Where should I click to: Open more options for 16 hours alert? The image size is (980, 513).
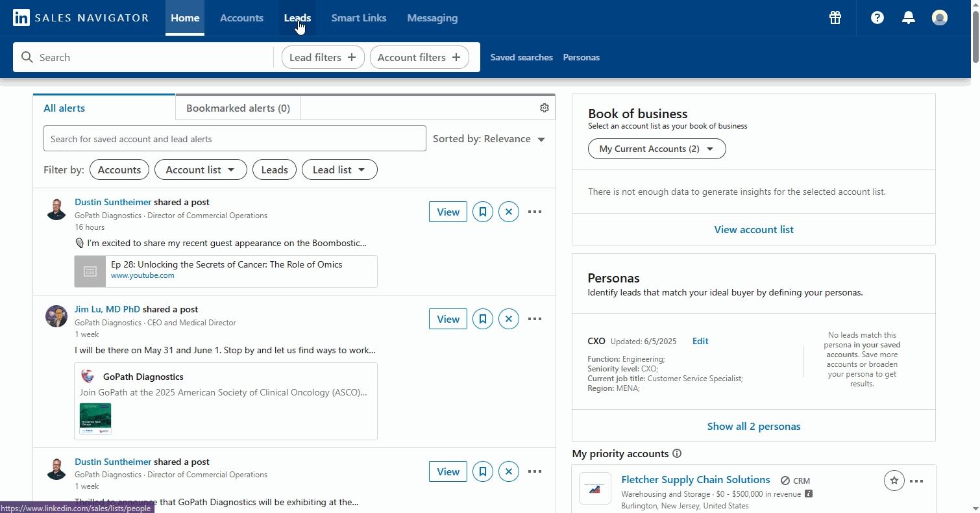point(535,212)
